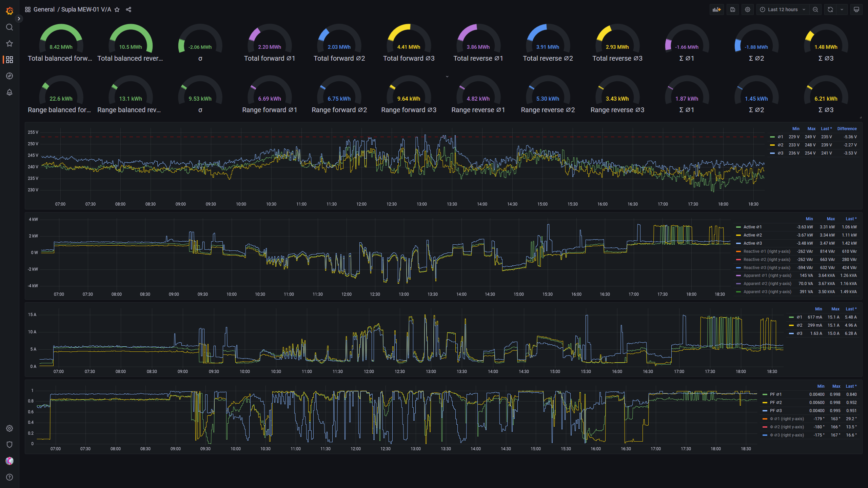Click the General folder breadcrumb
This screenshot has height=488, width=868.
44,9
